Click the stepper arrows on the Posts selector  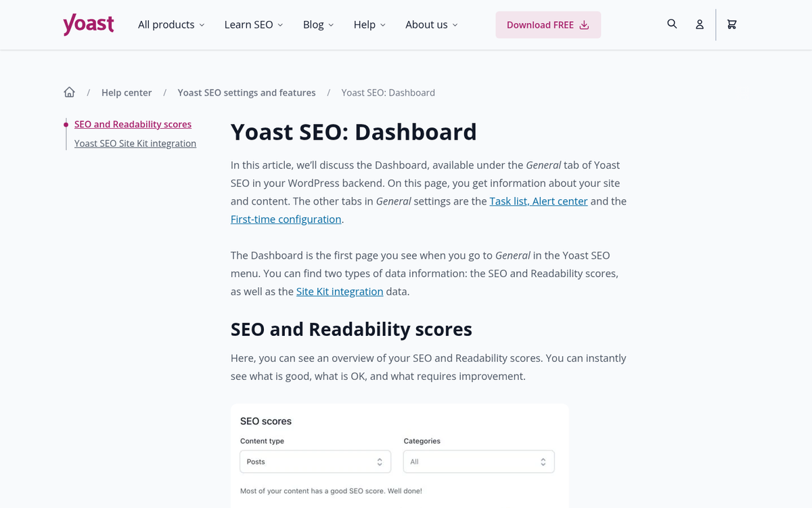pyautogui.click(x=381, y=461)
